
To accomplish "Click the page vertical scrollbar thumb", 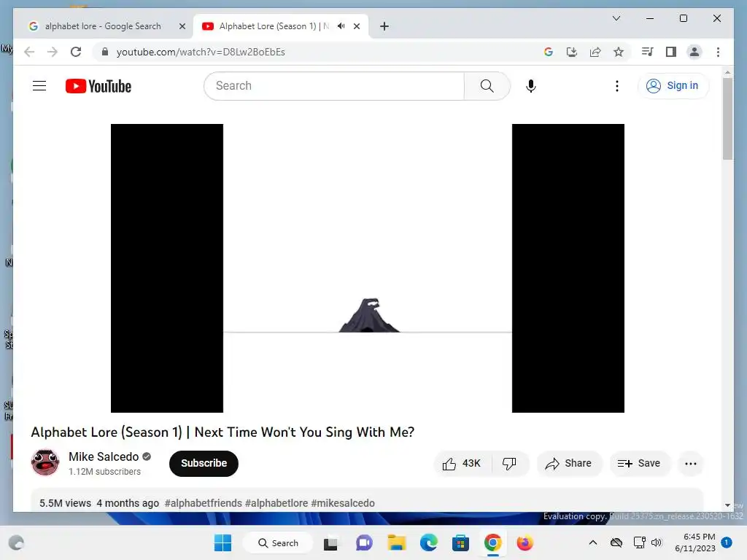I will (x=727, y=119).
